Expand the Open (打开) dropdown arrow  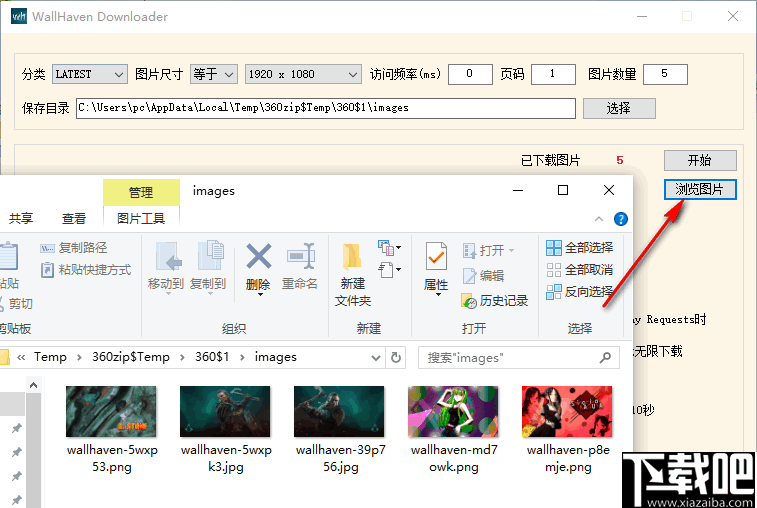pos(511,251)
